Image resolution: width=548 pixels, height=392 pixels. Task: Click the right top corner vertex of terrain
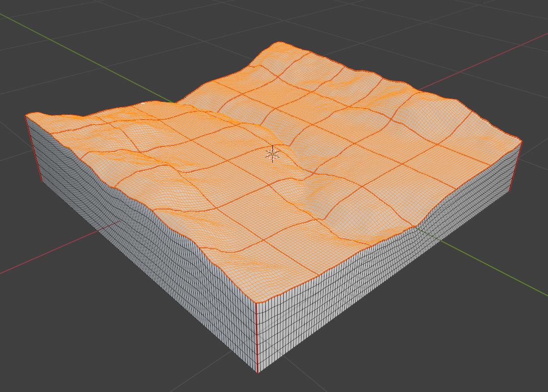(x=521, y=142)
